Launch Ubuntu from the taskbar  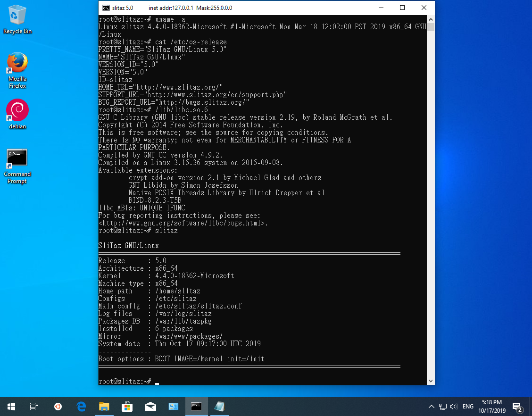tap(58, 407)
